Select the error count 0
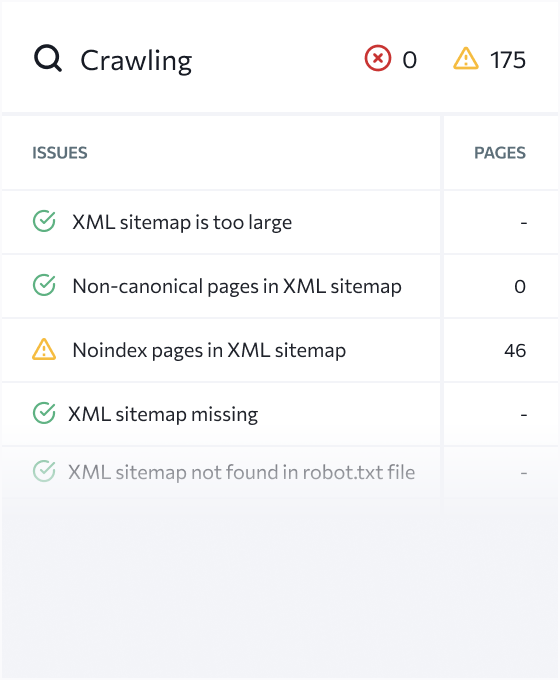Viewport: 560px width, 680px height. point(409,60)
